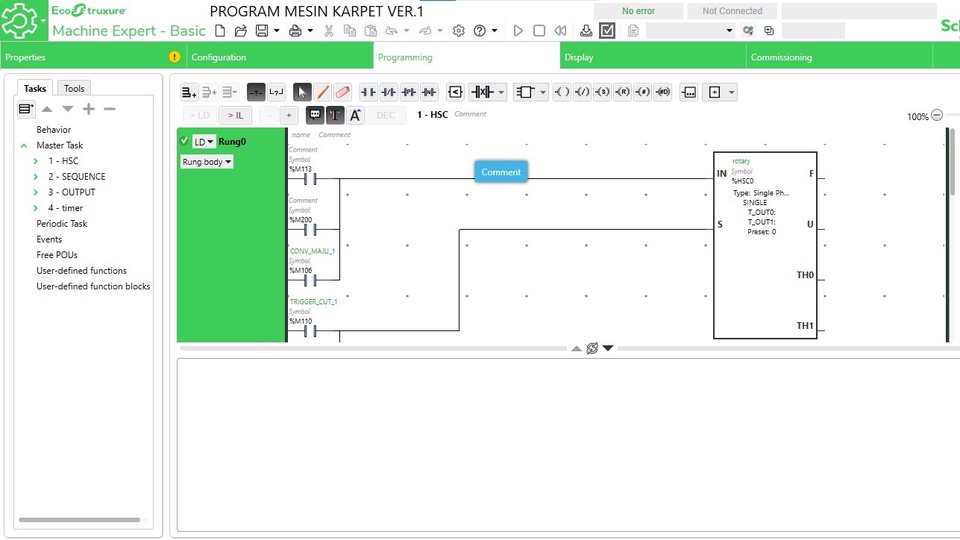Open the LD language dropdown on Rung0
960x540 pixels.
click(x=204, y=141)
